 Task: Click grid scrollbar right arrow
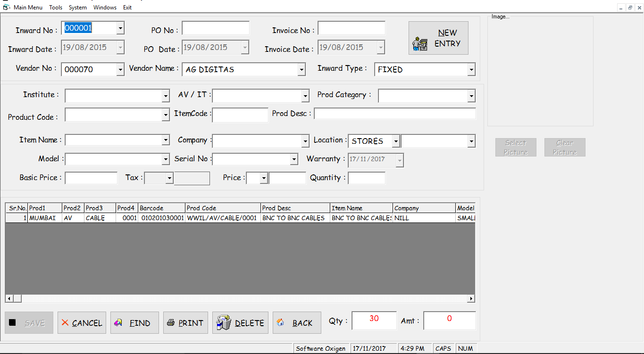471,298
